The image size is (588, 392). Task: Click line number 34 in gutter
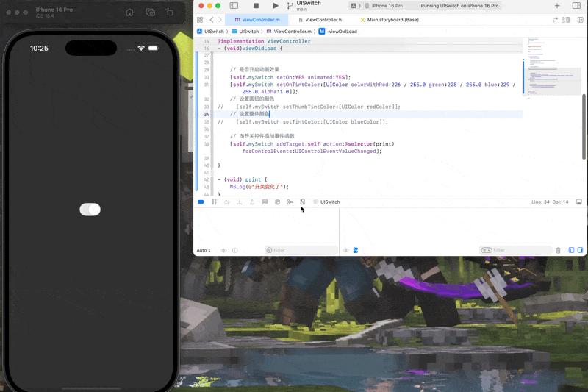207,114
